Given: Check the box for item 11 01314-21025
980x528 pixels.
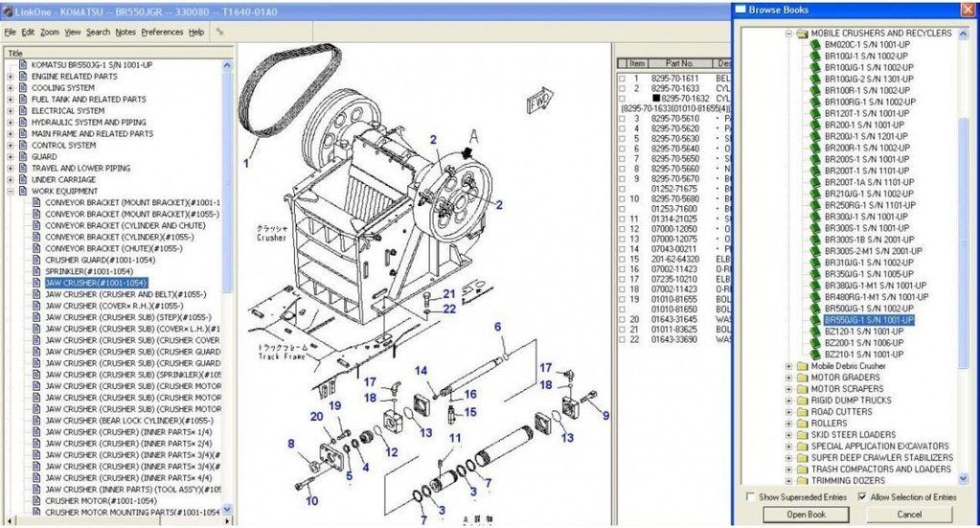Looking at the screenshot, I should pyautogui.click(x=622, y=219).
